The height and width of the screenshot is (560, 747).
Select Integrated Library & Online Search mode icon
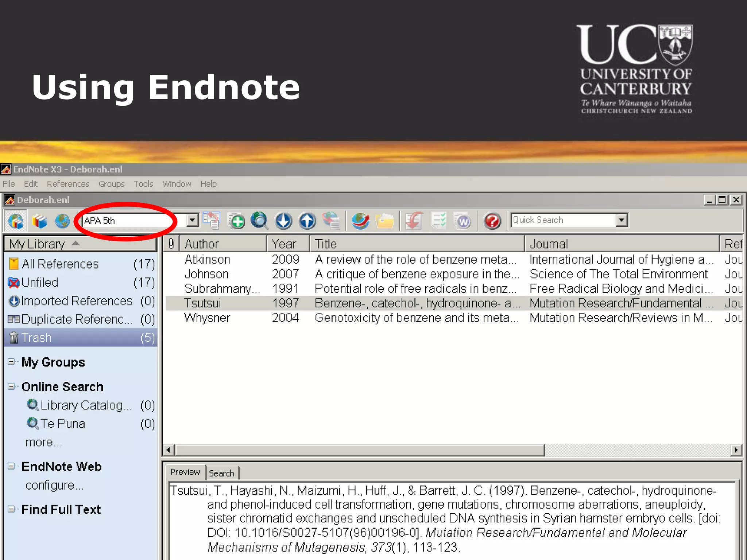pos(16,221)
